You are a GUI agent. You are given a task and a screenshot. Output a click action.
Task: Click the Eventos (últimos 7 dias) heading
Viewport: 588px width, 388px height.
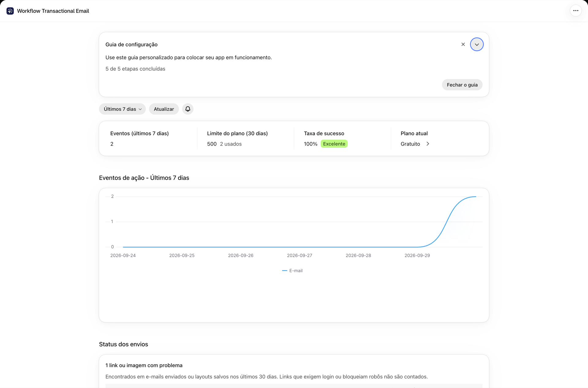click(139, 133)
